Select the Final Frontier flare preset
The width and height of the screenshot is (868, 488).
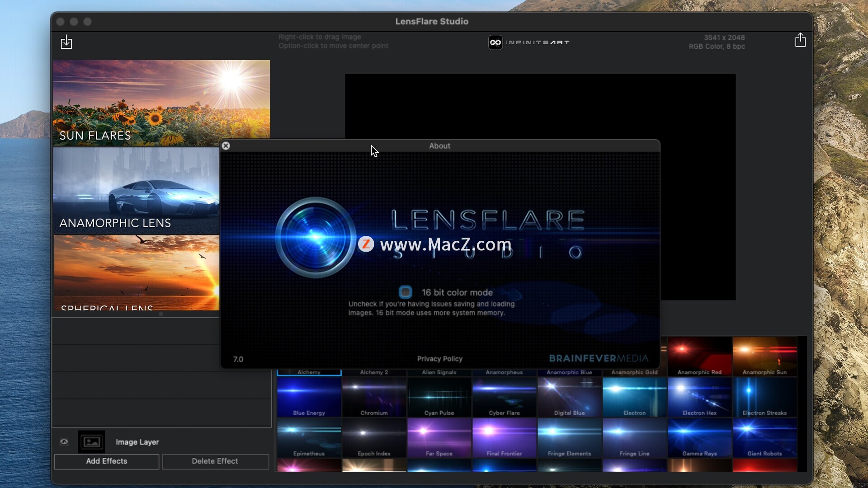point(505,438)
